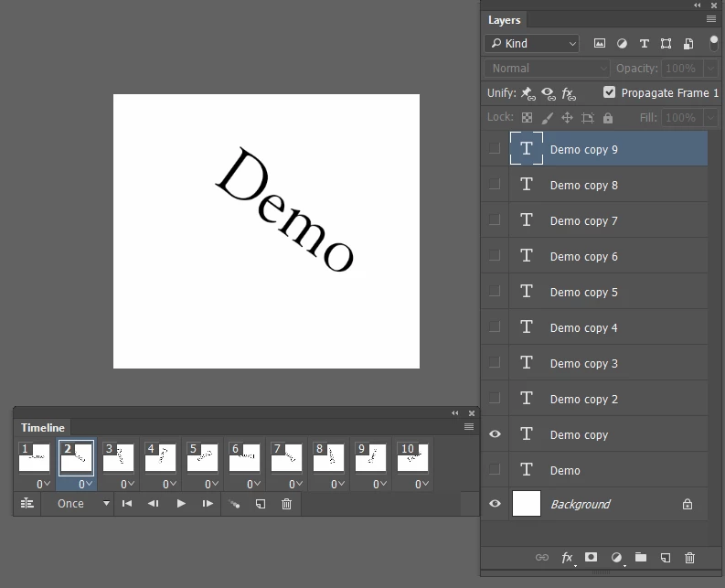
Task: Convert to video timeline icon
Action: click(27, 503)
